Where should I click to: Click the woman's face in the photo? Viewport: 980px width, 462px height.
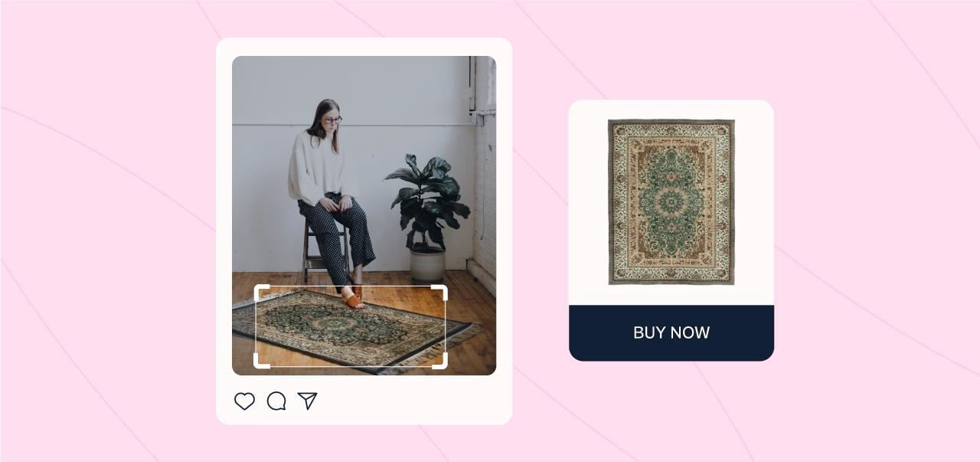coord(331,120)
